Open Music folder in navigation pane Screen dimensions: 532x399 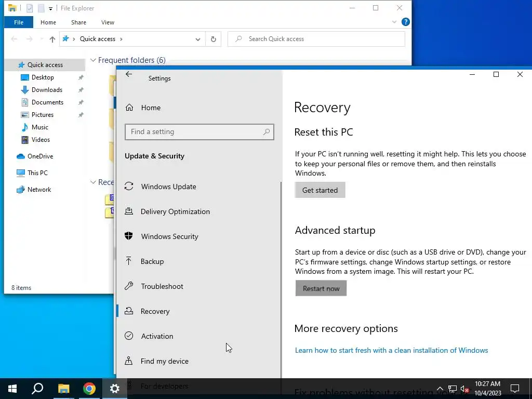39,127
